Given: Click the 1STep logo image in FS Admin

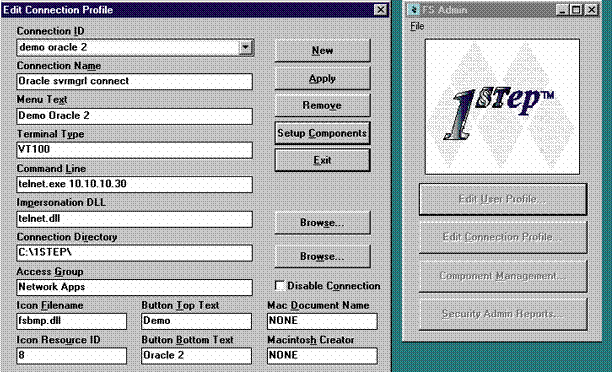Looking at the screenshot, I should coord(502,107).
